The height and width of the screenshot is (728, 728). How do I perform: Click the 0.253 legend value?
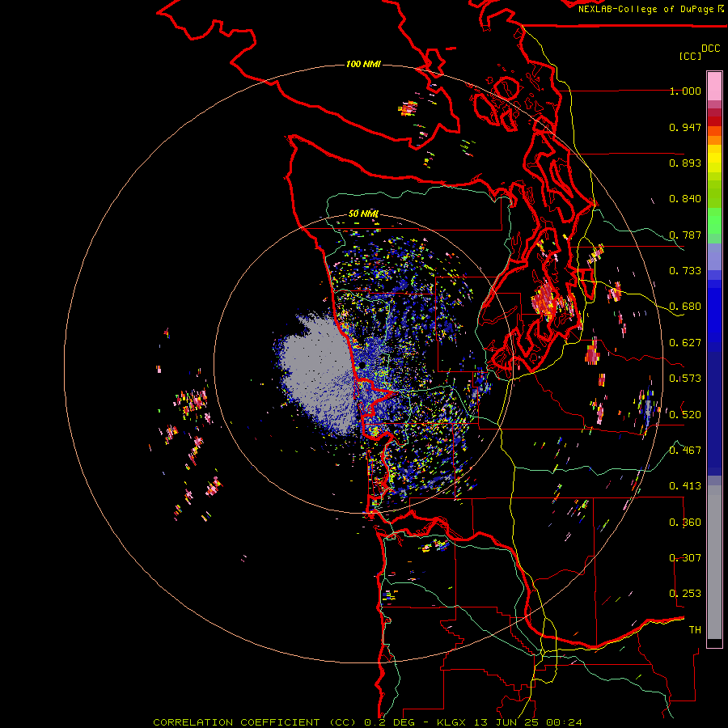[685, 594]
